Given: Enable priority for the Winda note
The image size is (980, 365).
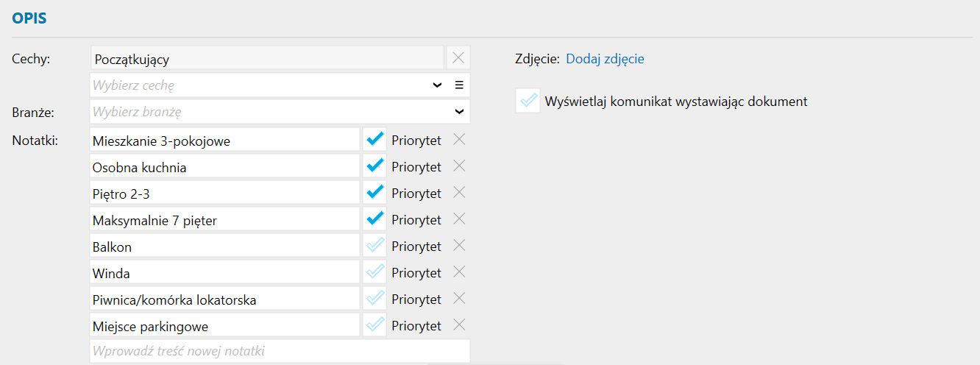Looking at the screenshot, I should 375,272.
